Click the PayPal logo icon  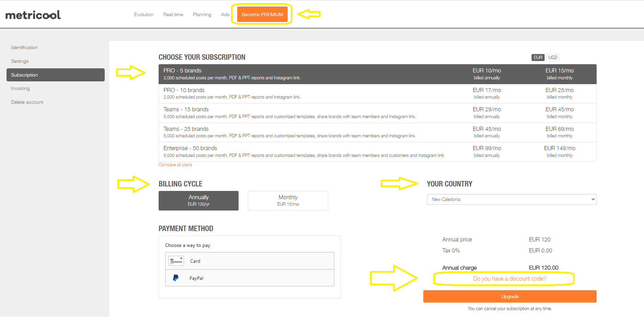tap(176, 278)
